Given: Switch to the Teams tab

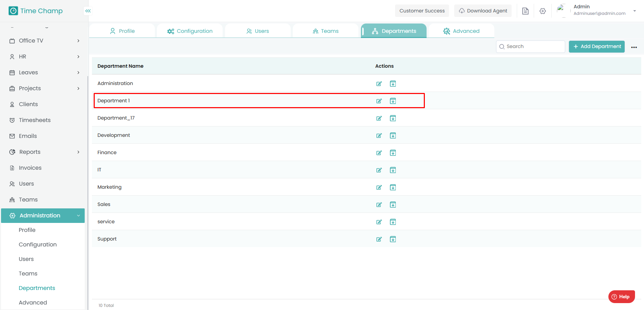Looking at the screenshot, I should click(x=326, y=31).
